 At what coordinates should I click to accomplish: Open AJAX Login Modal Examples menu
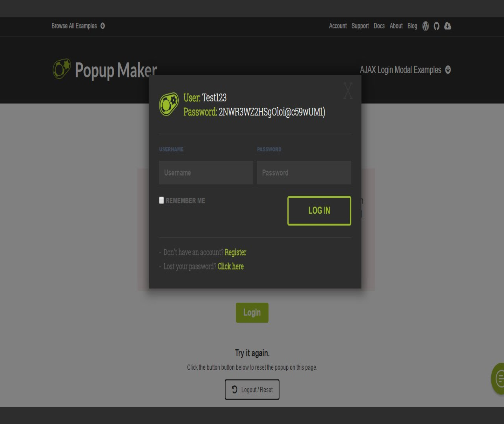(400, 70)
